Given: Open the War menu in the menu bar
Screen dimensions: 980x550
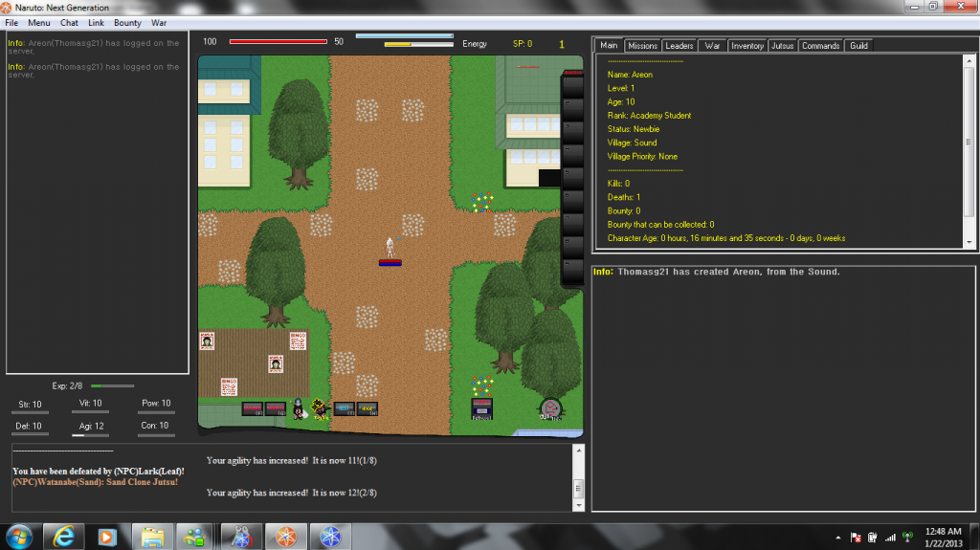Looking at the screenshot, I should click(x=159, y=23).
